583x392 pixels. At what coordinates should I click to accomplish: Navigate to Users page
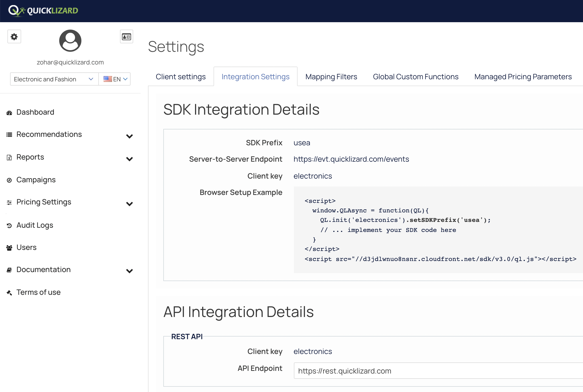[x=26, y=248]
